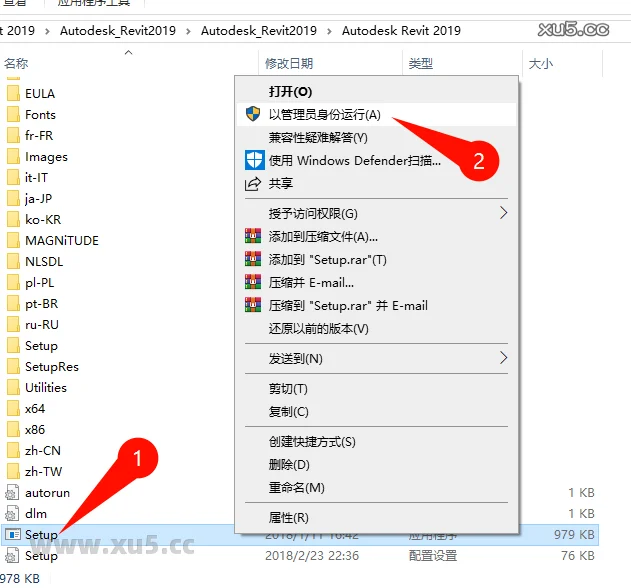Click the 修改日期 column header

click(289, 64)
